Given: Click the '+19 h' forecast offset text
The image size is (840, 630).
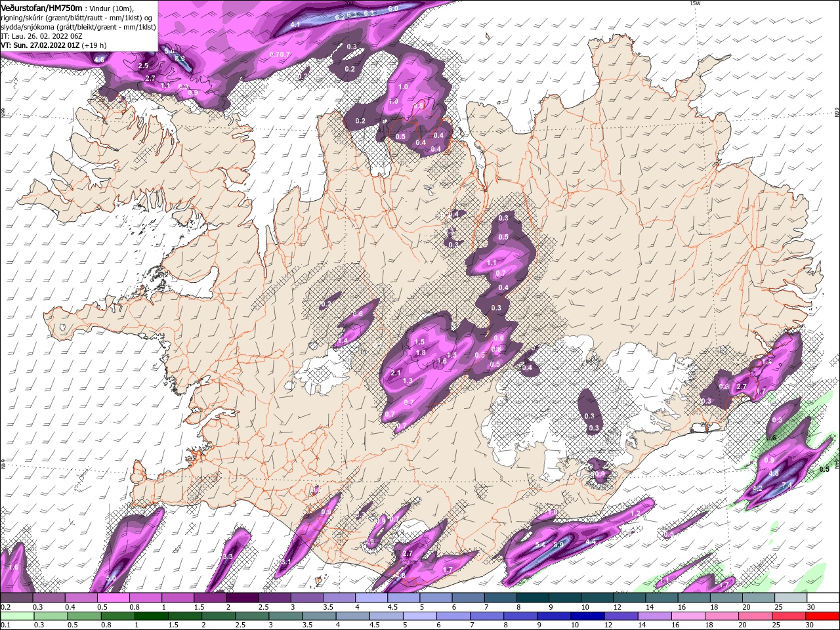Looking at the screenshot, I should (94, 45).
